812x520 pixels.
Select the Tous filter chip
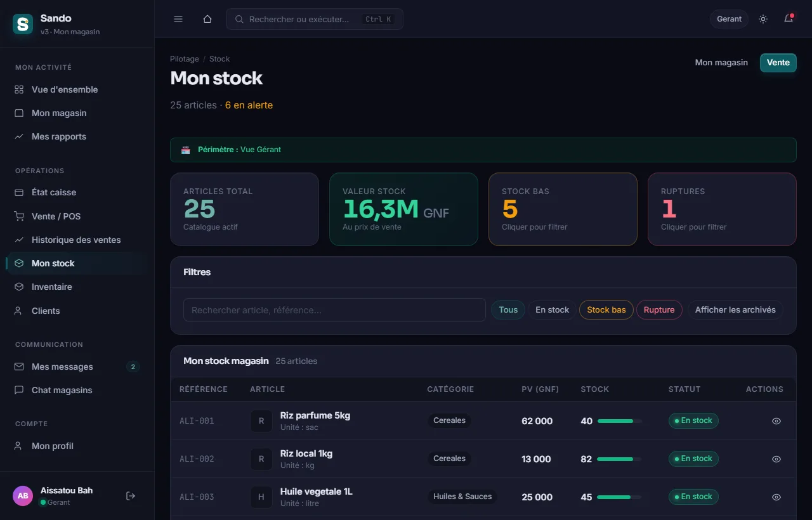(x=508, y=310)
